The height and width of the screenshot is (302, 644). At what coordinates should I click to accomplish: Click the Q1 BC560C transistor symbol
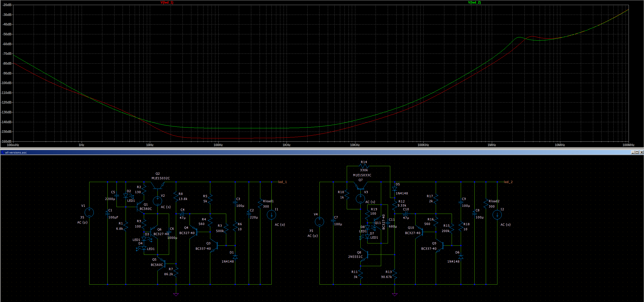pos(140,207)
